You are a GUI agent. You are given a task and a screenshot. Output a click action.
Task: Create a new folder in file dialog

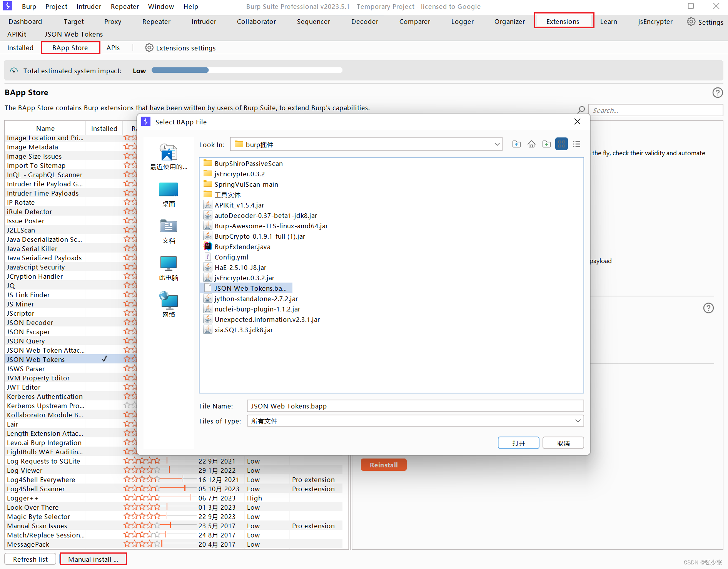point(546,144)
